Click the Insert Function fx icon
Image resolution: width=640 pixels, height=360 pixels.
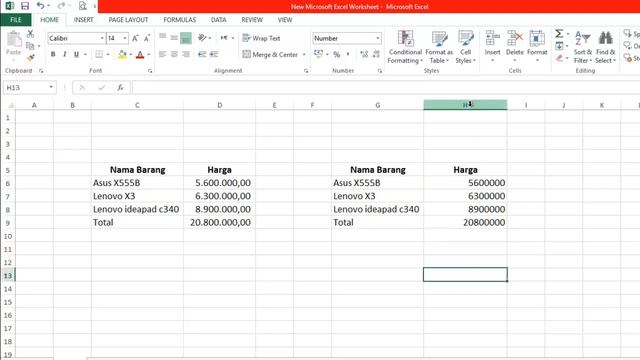(120, 87)
